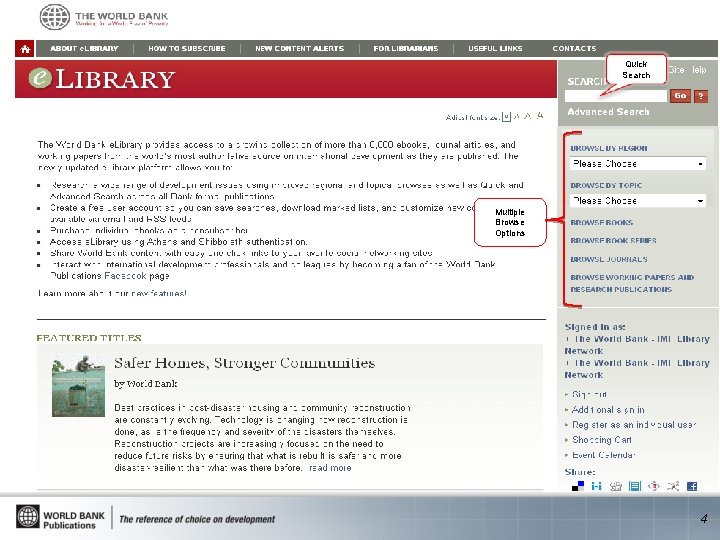This screenshot has height=540, width=720.
Task: Open the Event Calendar link
Action: coord(603,455)
